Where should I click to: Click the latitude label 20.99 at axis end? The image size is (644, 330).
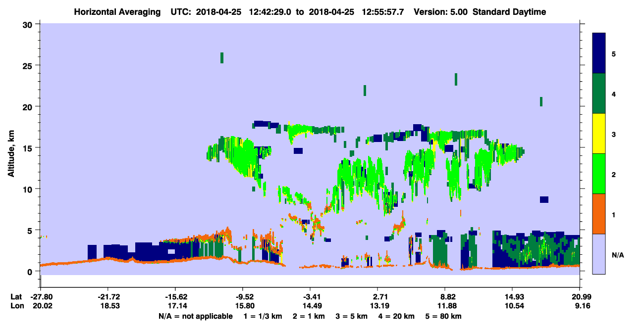click(x=580, y=297)
